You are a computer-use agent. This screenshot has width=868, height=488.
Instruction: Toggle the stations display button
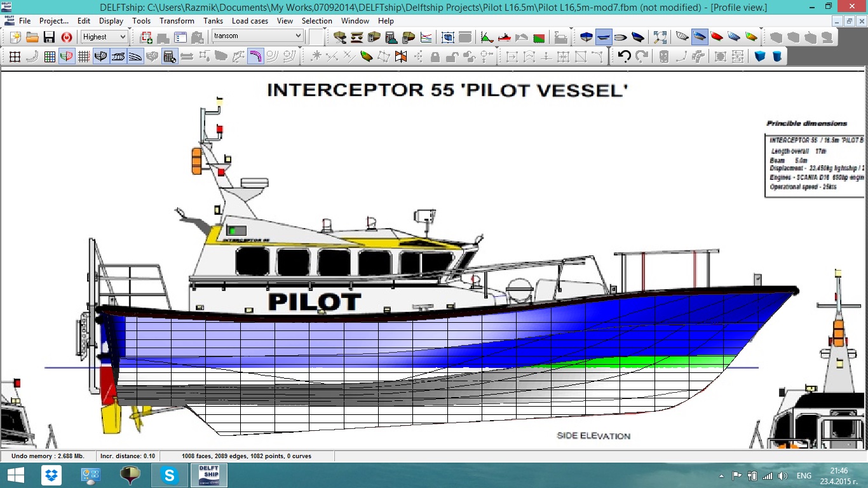point(101,57)
